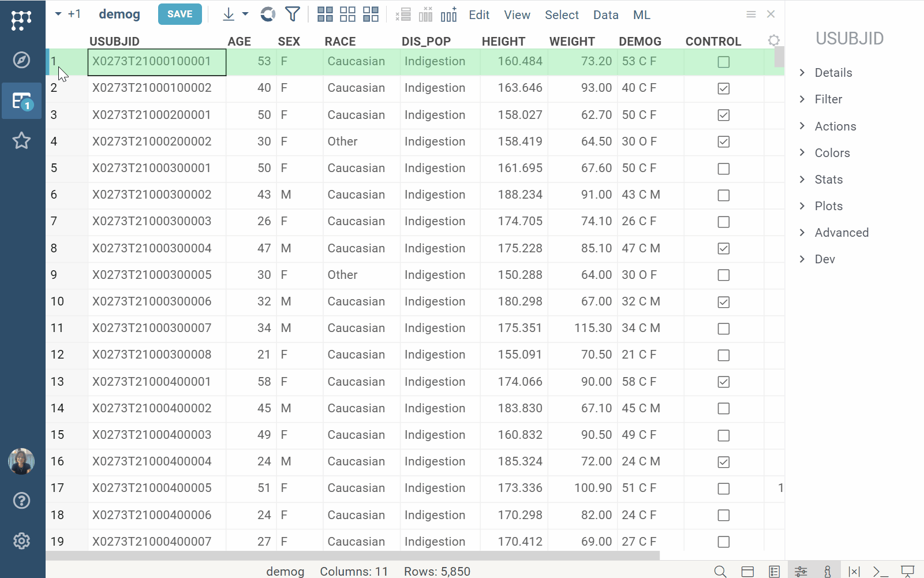This screenshot has height=578, width=924.
Task: Click the filter funnel icon in toolbar
Action: [293, 14]
